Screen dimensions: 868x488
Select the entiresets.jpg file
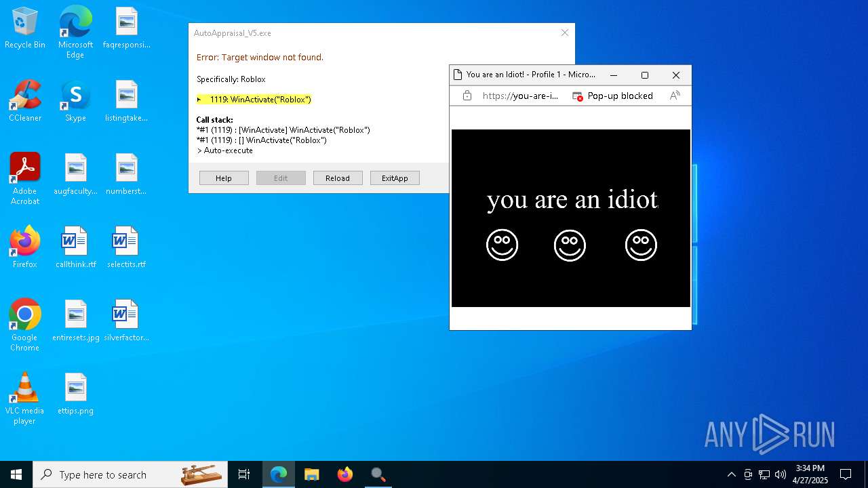[75, 321]
